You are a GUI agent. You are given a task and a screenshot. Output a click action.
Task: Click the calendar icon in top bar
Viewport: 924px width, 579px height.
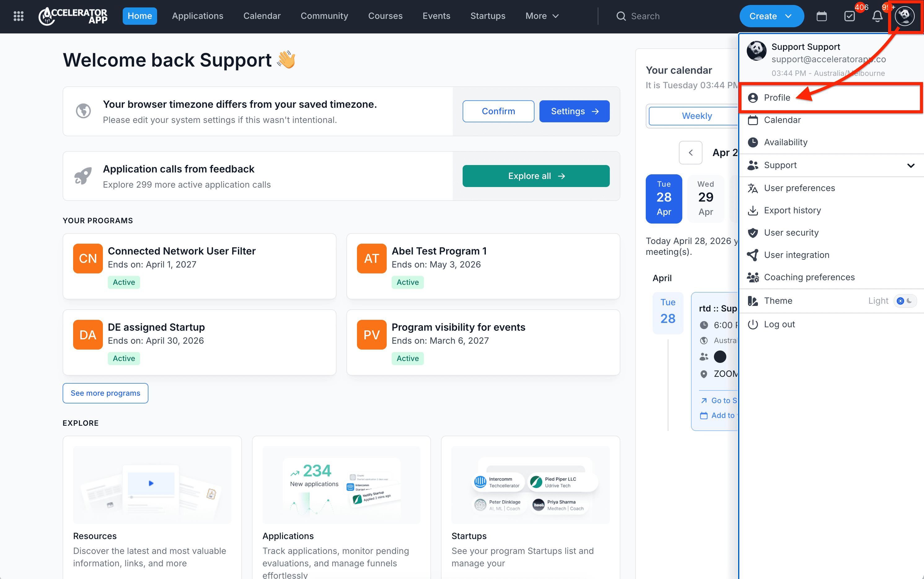[x=821, y=16]
